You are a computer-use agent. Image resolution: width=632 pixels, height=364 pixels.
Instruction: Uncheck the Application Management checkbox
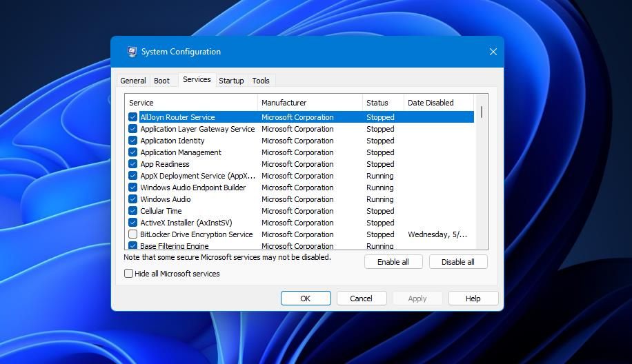pos(132,152)
